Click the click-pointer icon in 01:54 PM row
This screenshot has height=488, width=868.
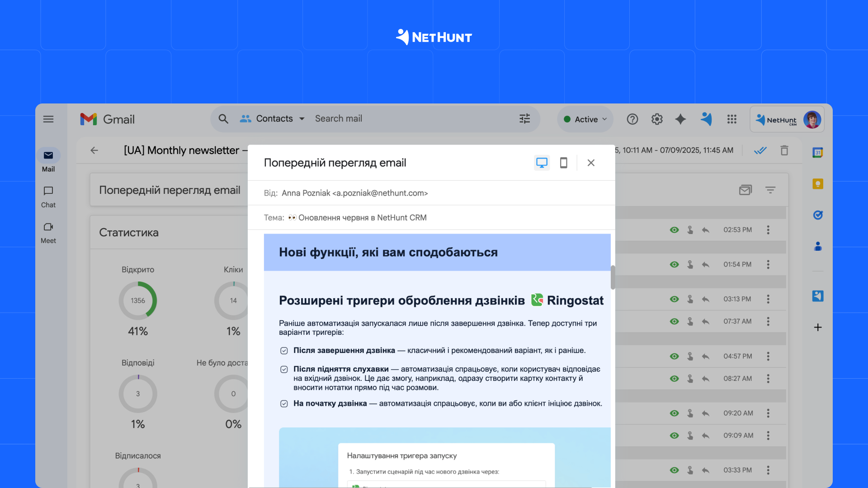[x=690, y=265]
